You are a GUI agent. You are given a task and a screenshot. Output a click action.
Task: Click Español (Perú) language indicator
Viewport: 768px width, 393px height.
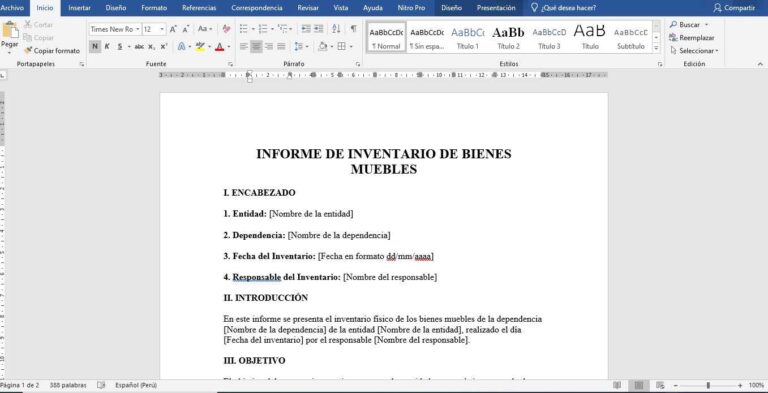(x=136, y=386)
